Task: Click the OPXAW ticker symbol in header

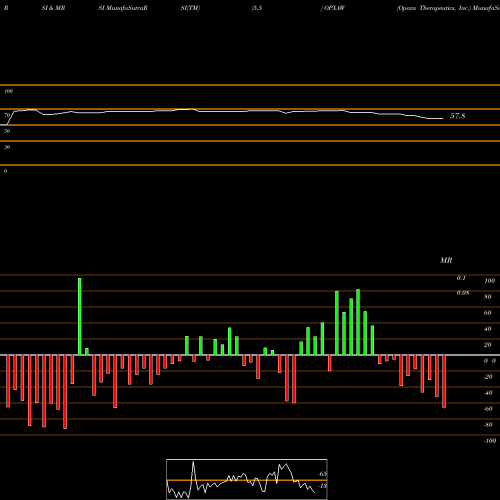Action: (334, 8)
